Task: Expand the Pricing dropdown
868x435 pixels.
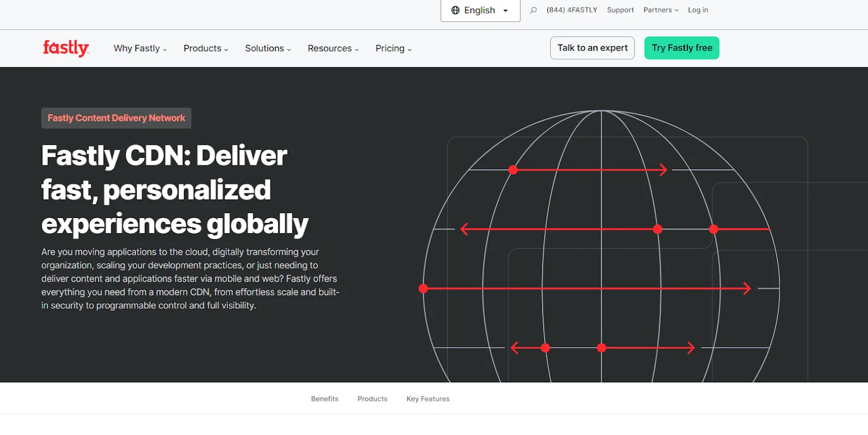Action: click(x=393, y=48)
